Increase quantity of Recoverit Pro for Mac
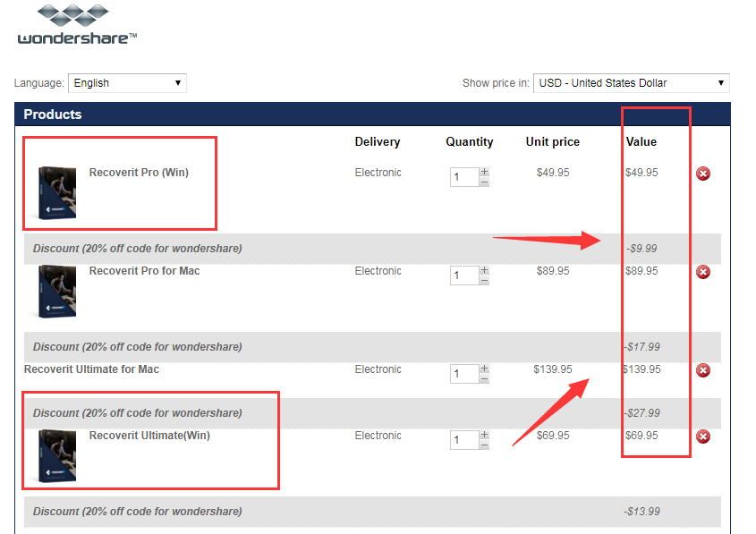The width and height of the screenshot is (756, 534). click(485, 270)
